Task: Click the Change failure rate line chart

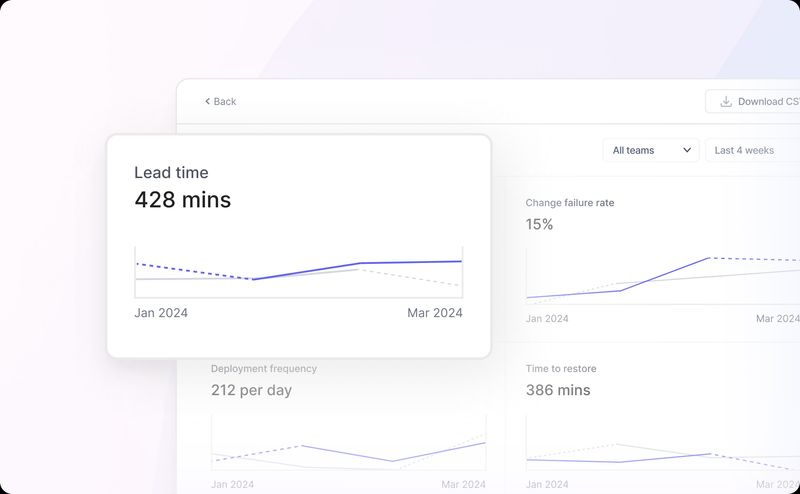Action: (660, 275)
